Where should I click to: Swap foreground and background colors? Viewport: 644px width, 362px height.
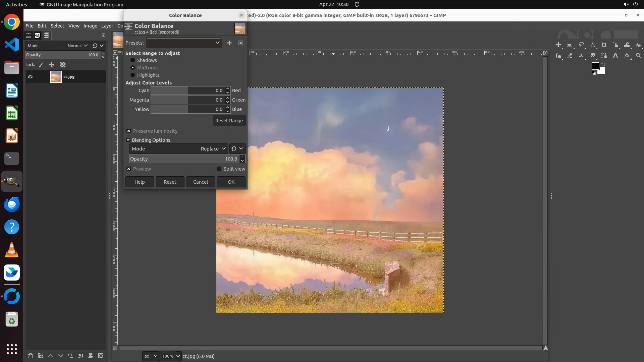pyautogui.click(x=603, y=64)
